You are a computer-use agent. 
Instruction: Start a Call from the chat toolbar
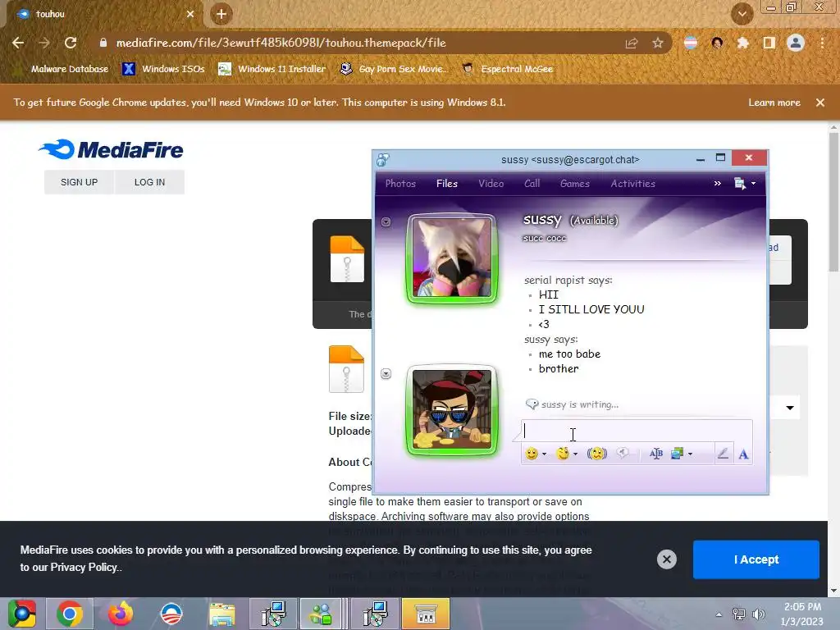532,183
